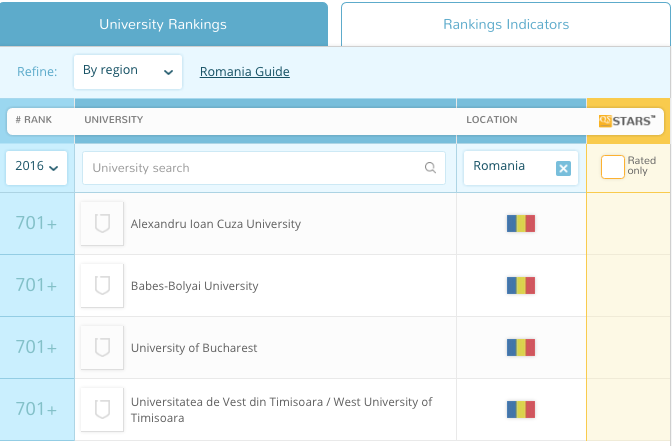This screenshot has height=446, width=672.
Task: Open the By region refine dropdown
Action: point(128,72)
